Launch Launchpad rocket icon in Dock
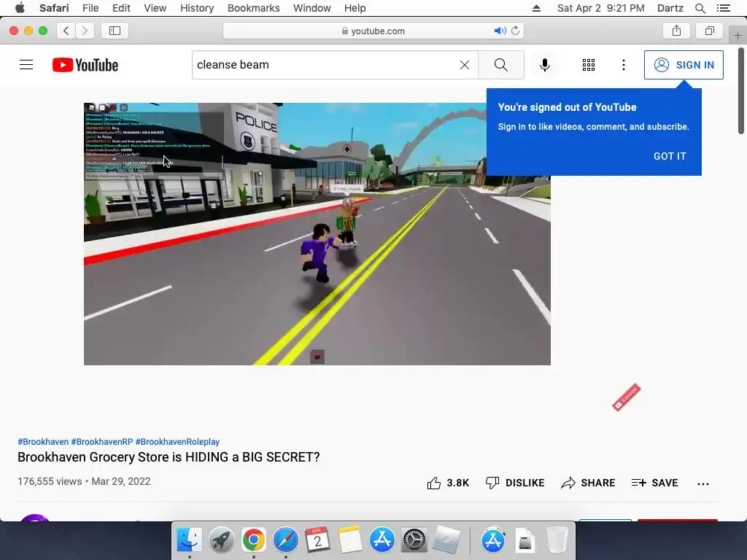 click(222, 540)
